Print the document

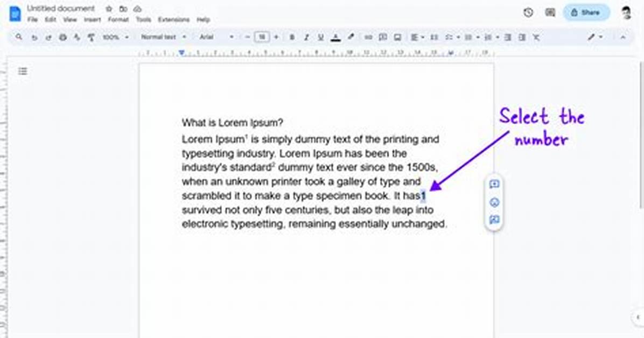click(63, 37)
